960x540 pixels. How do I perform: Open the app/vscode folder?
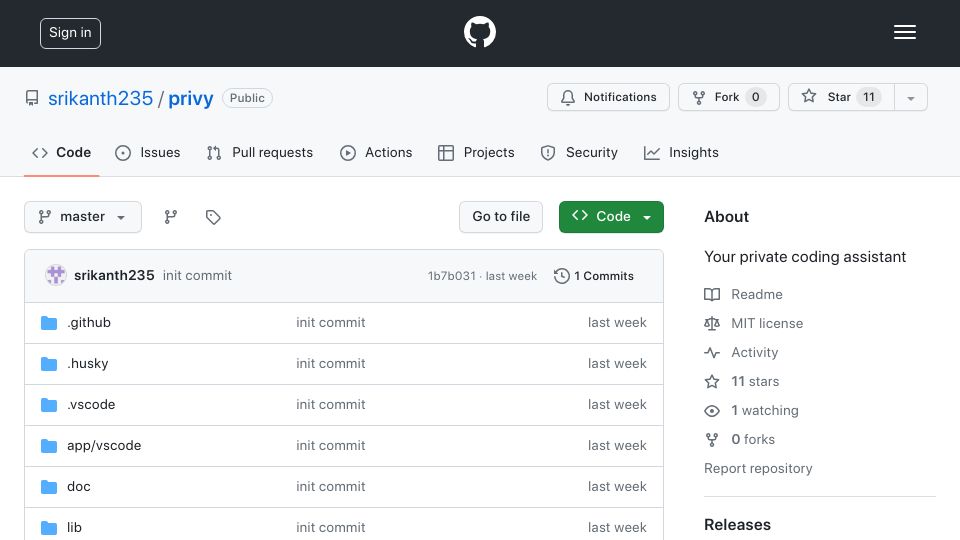pyautogui.click(x=104, y=446)
